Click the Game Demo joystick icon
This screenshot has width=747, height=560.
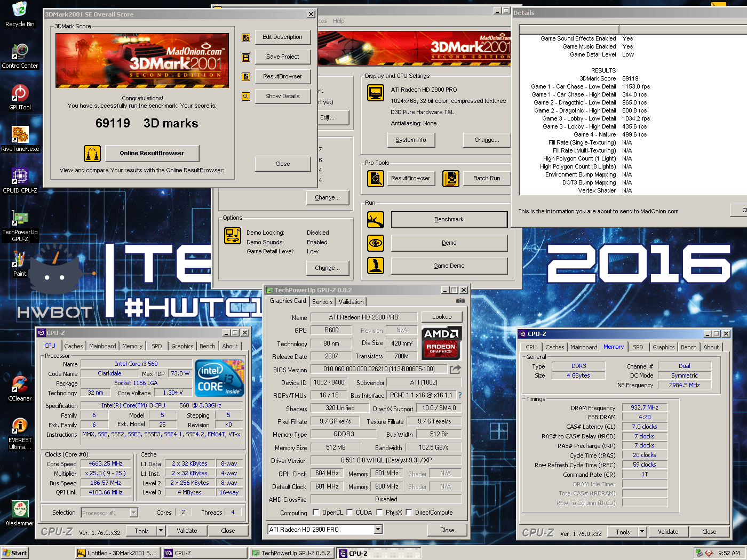pyautogui.click(x=376, y=266)
